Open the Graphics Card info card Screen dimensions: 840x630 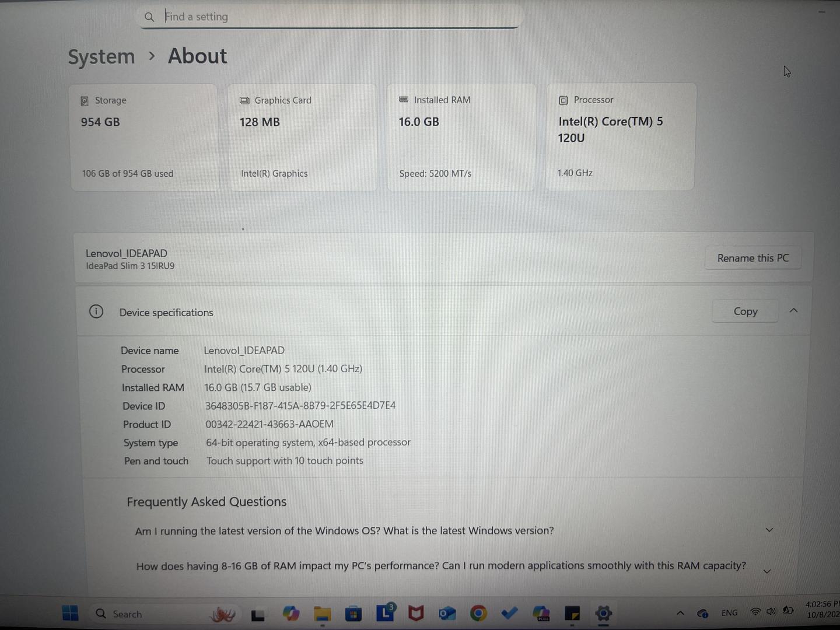(303, 138)
